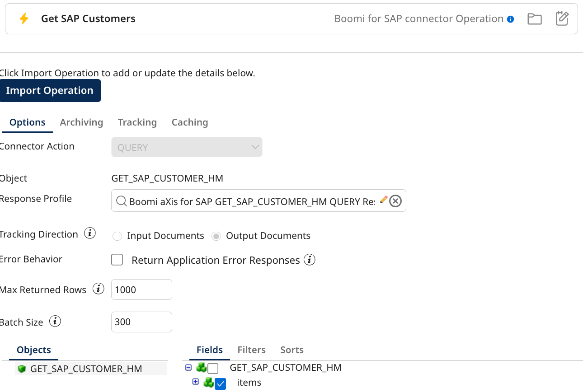Open the folder icon in the header
The image size is (583, 392).
tap(534, 19)
